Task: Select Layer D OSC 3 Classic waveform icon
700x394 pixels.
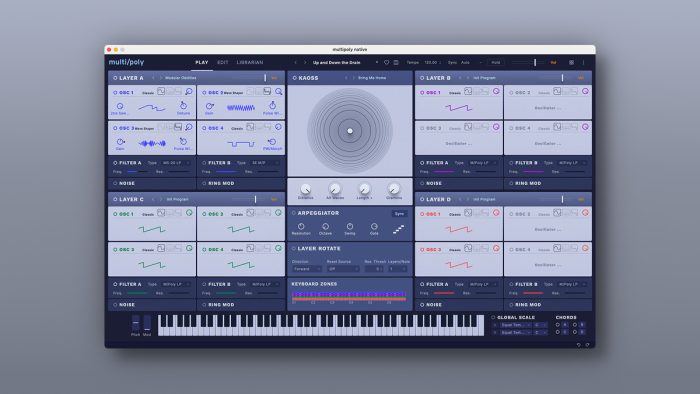Action: (x=468, y=248)
